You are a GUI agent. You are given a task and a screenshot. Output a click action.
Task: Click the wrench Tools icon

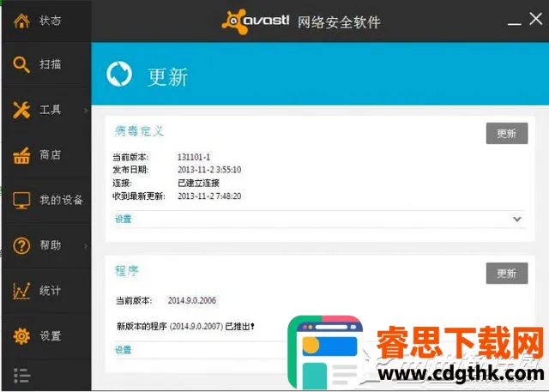pos(21,110)
